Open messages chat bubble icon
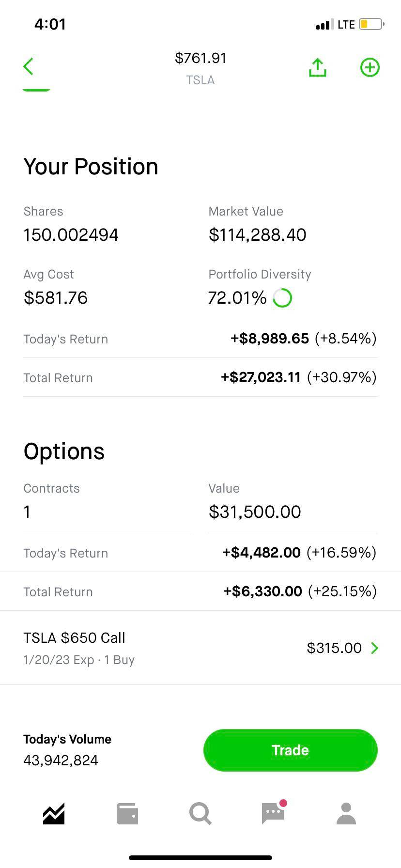401x868 pixels. tap(273, 814)
